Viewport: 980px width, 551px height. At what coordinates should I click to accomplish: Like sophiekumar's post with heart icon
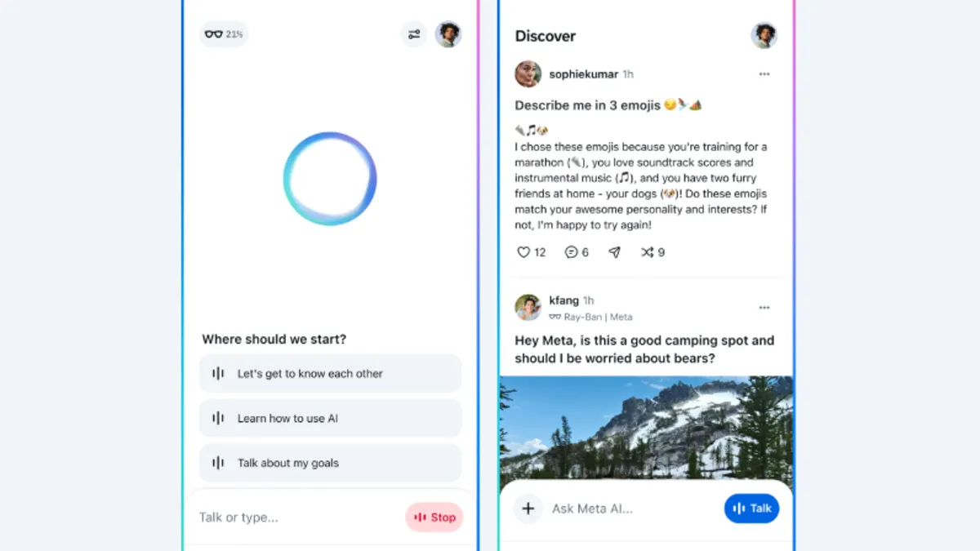[x=524, y=252]
